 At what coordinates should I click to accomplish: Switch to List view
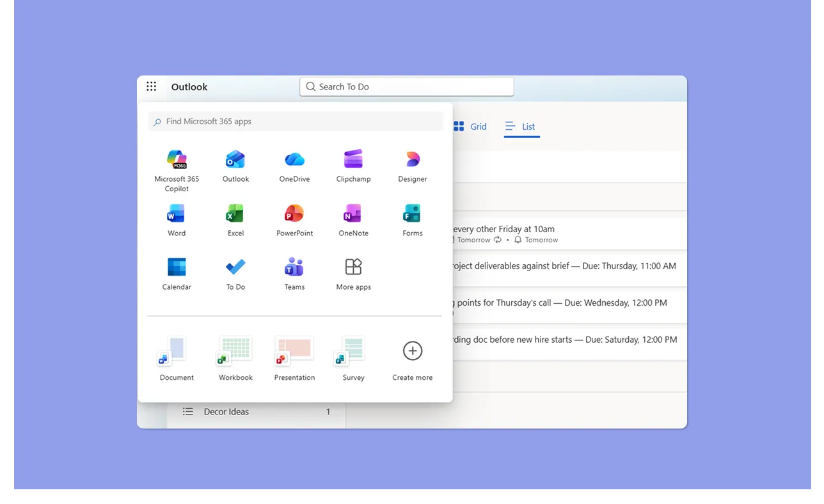[521, 127]
